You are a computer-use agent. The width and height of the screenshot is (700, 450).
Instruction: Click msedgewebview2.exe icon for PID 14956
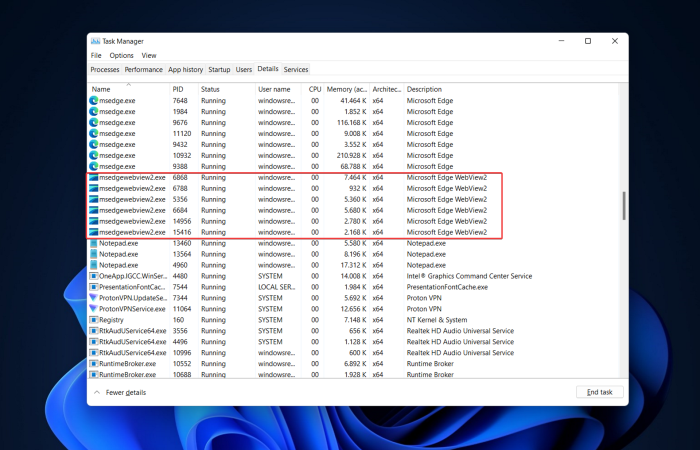point(94,221)
